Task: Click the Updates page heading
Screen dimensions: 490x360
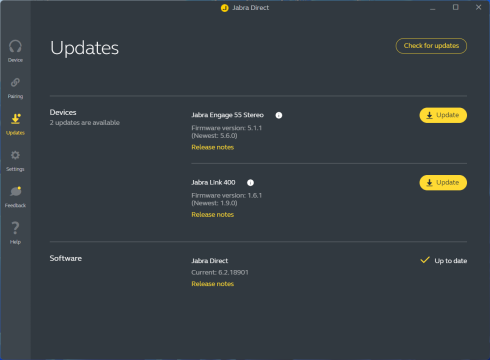Action: coord(84,48)
